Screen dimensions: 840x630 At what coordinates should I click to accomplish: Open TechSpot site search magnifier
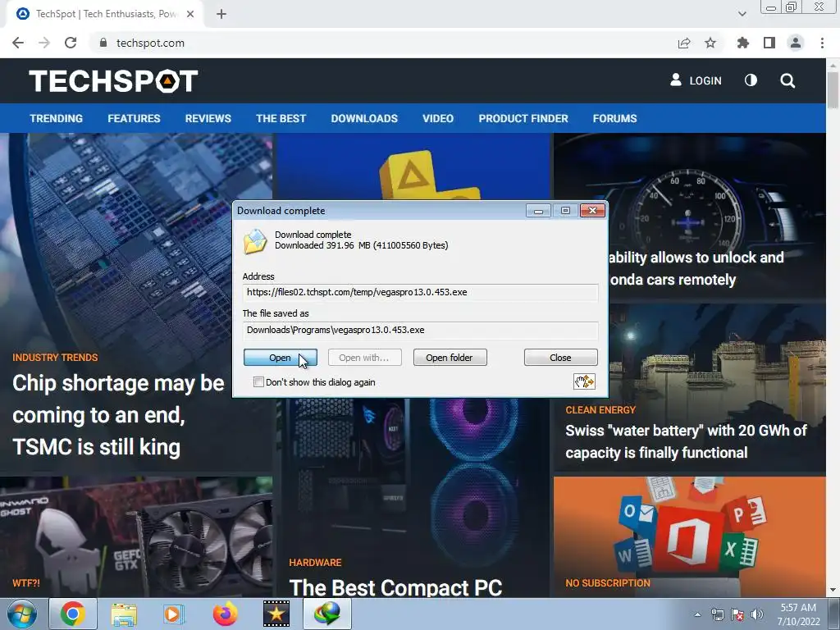787,81
